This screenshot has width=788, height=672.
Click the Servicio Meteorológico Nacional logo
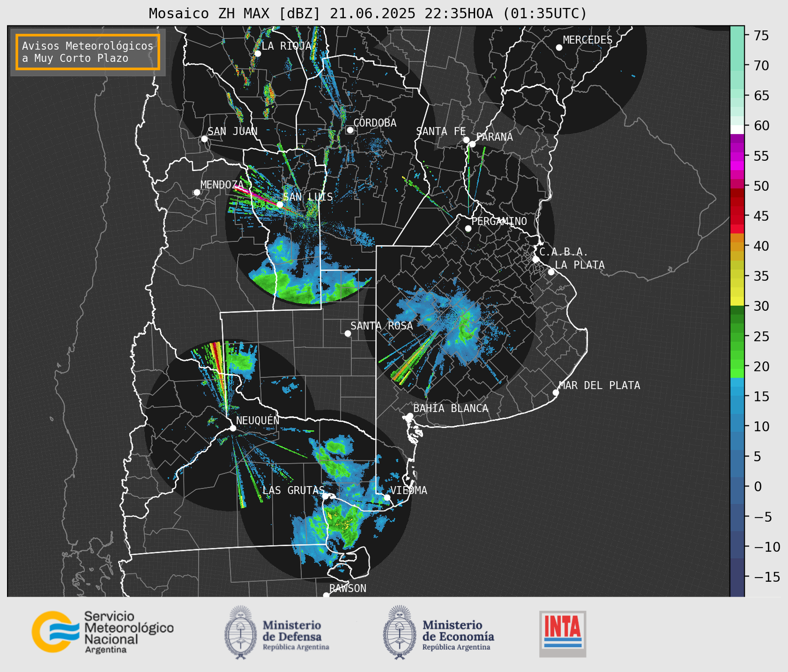(x=102, y=632)
